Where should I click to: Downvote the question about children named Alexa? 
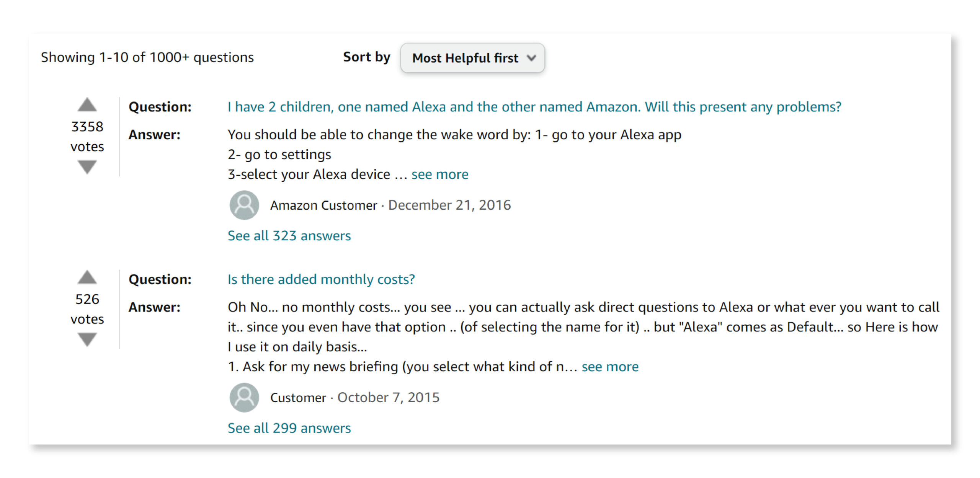tap(88, 166)
